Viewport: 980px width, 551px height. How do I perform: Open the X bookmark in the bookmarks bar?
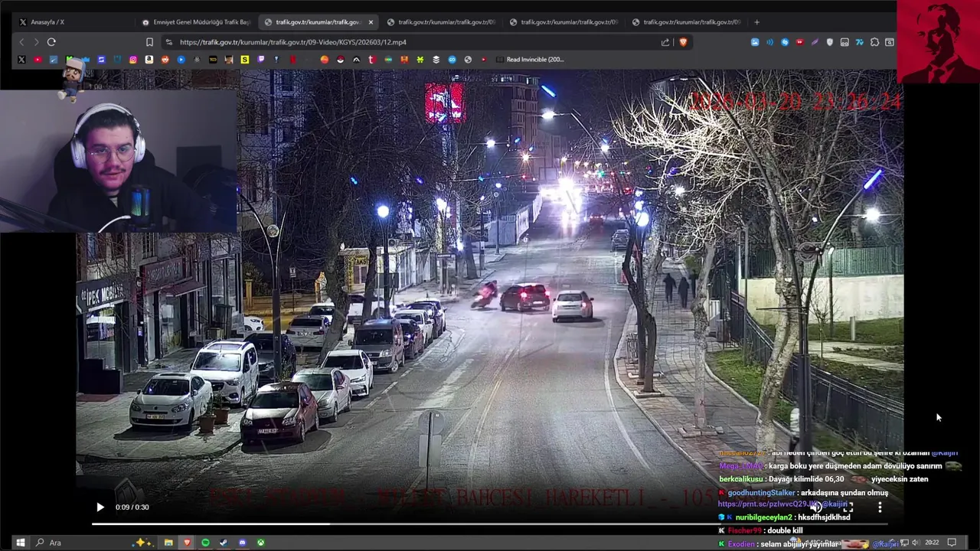click(21, 59)
